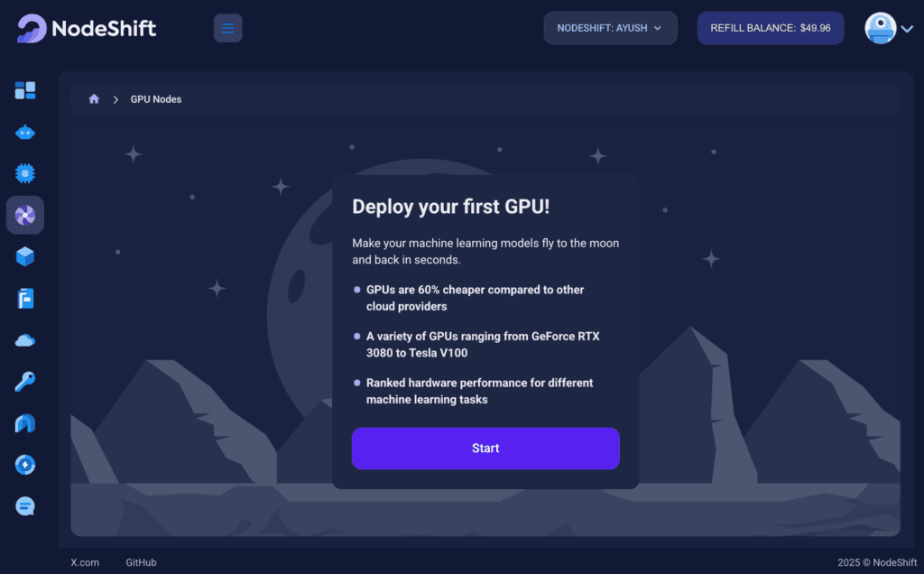This screenshot has height=574, width=924.
Task: Click the Refill Balance $49.96 button
Action: 771,28
